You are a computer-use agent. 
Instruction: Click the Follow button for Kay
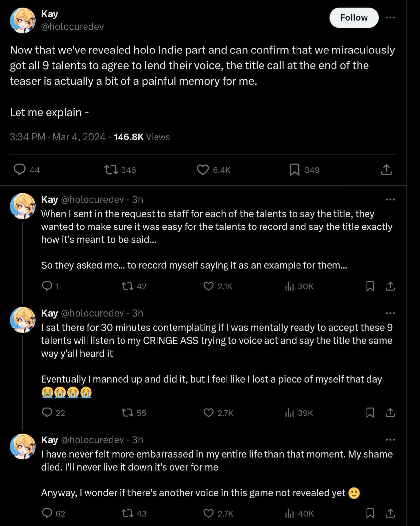(354, 18)
